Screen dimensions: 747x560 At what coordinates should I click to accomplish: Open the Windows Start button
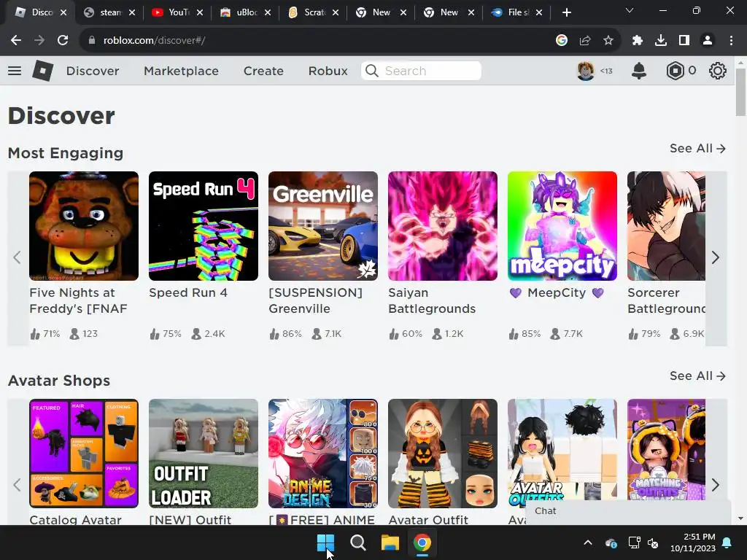[x=326, y=542]
